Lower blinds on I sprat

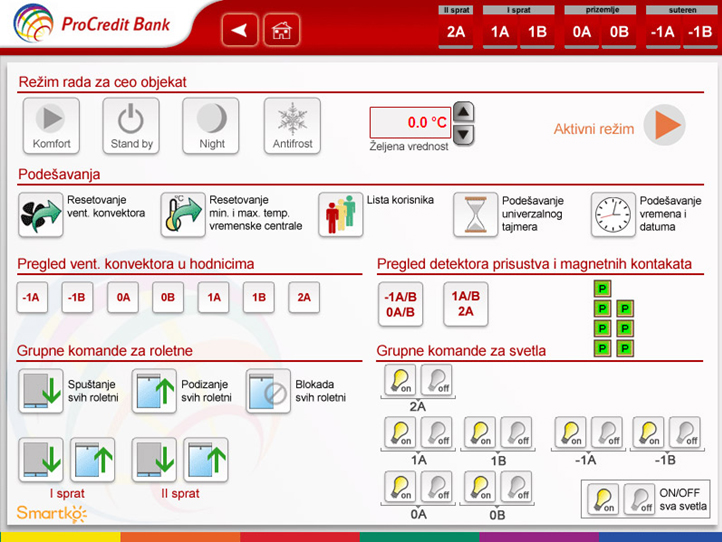click(x=41, y=460)
